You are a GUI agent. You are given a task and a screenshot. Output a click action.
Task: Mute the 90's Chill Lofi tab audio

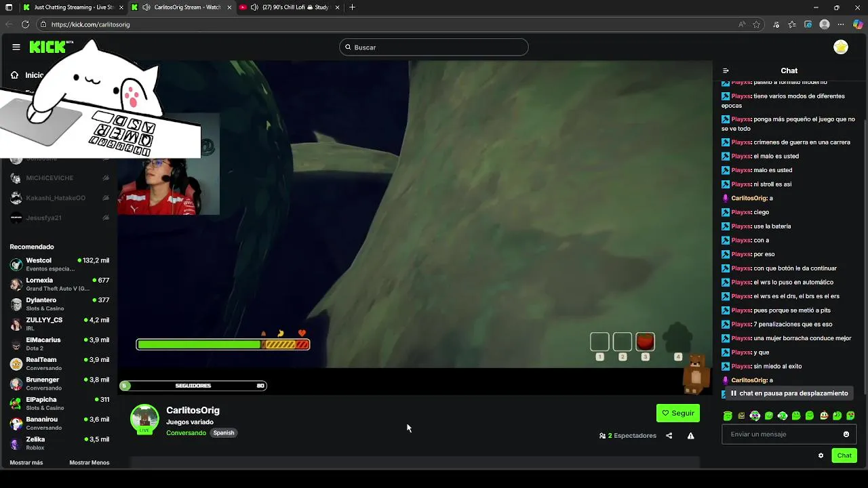[254, 7]
